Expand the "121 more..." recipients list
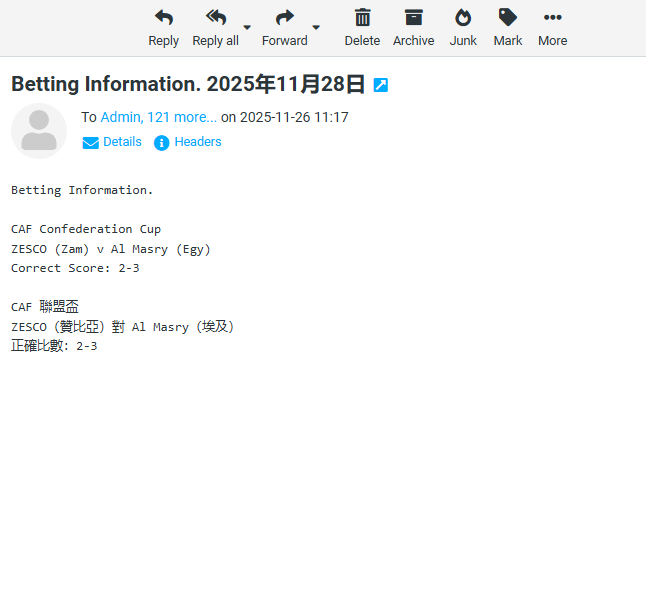 pyautogui.click(x=182, y=117)
